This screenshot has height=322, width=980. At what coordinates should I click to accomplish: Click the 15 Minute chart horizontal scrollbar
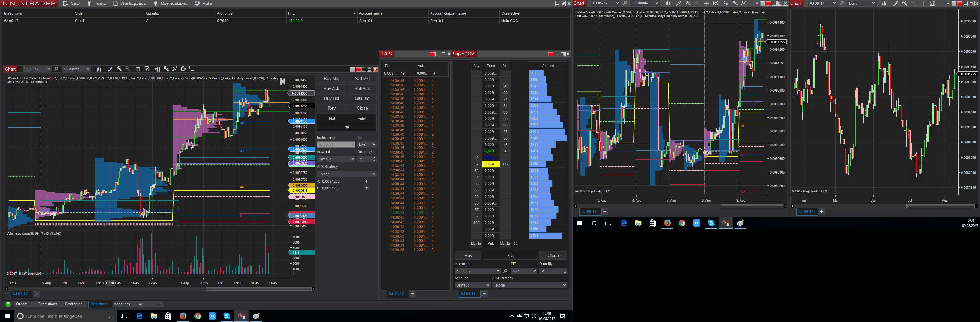259,289
